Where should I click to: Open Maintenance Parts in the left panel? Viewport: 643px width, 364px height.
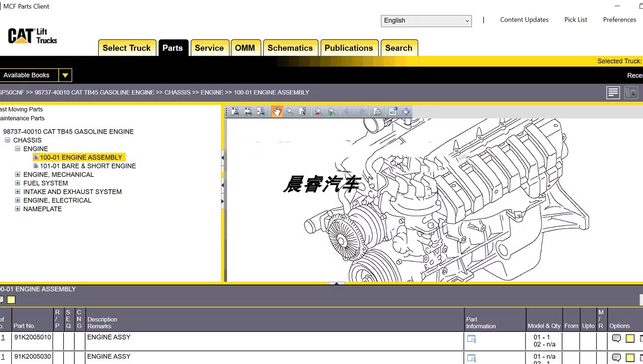click(22, 118)
